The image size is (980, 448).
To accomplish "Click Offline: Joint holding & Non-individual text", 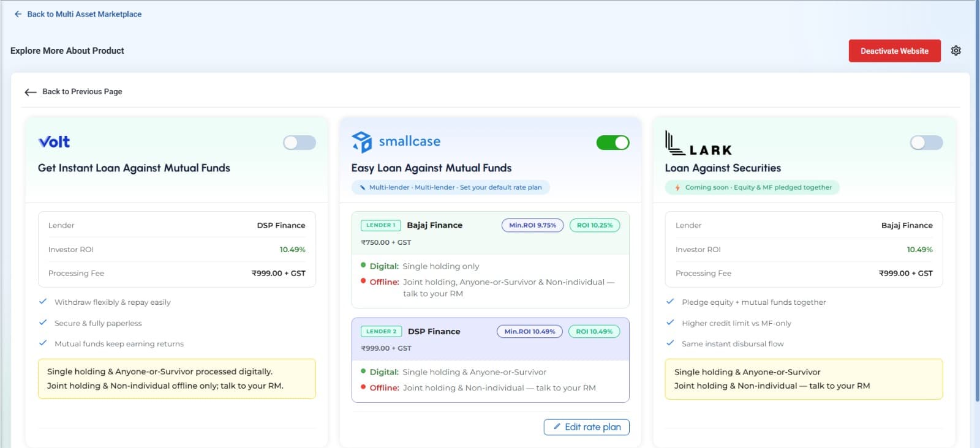I will point(483,388).
